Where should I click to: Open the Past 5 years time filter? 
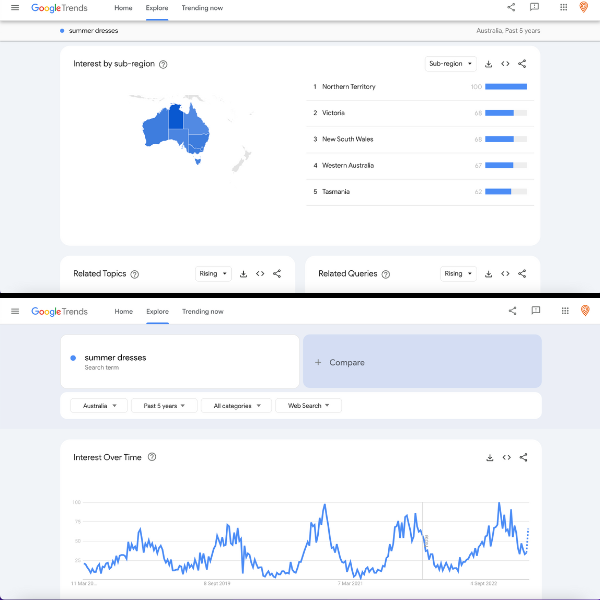163,406
